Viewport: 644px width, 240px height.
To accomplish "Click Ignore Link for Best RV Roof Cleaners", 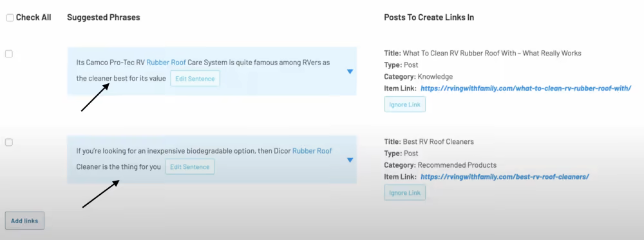I will 404,193.
